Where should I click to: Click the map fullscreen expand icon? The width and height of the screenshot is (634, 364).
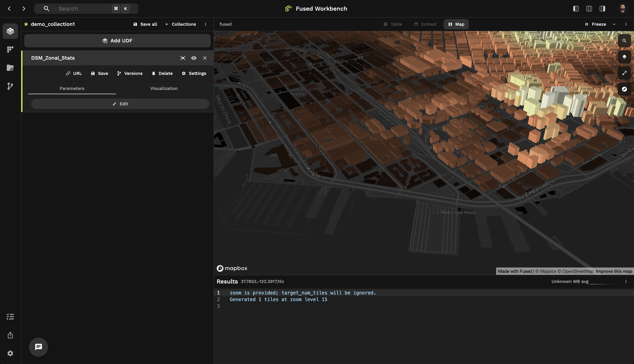click(624, 73)
